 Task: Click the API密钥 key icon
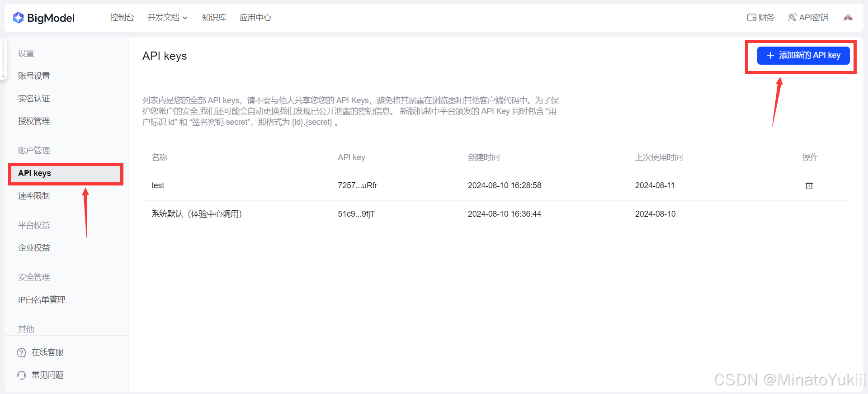click(793, 18)
